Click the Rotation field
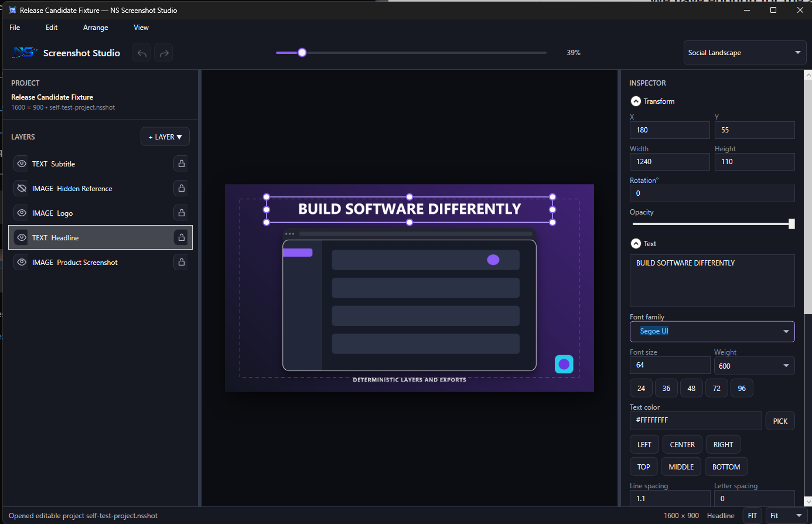 pos(712,193)
